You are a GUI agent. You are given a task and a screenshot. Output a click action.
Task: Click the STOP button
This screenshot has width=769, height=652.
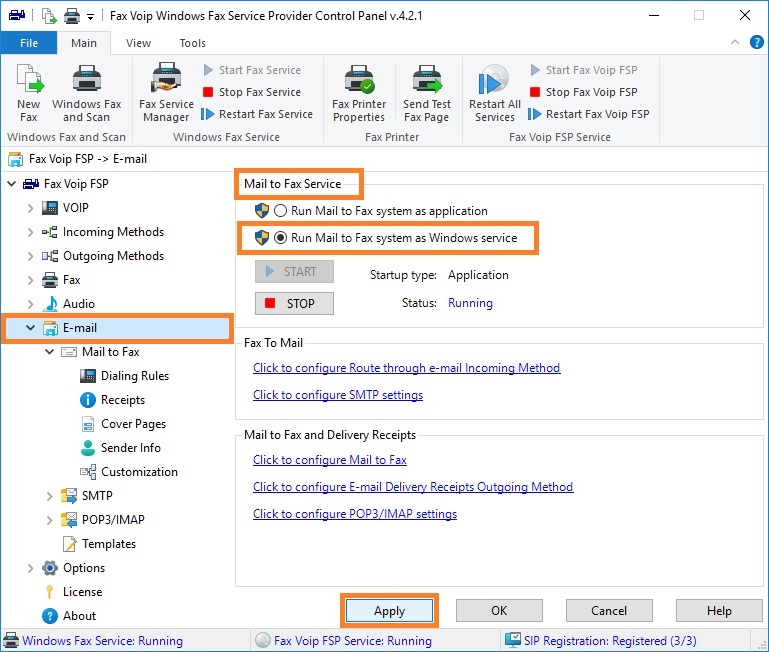click(x=294, y=304)
